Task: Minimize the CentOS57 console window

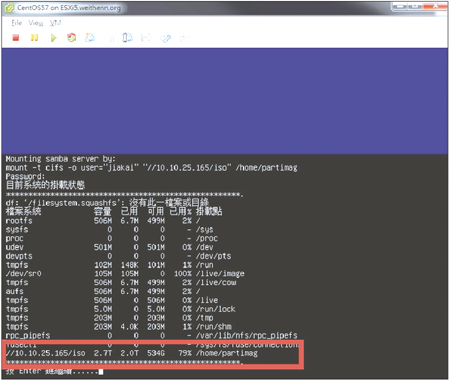Action: point(400,6)
